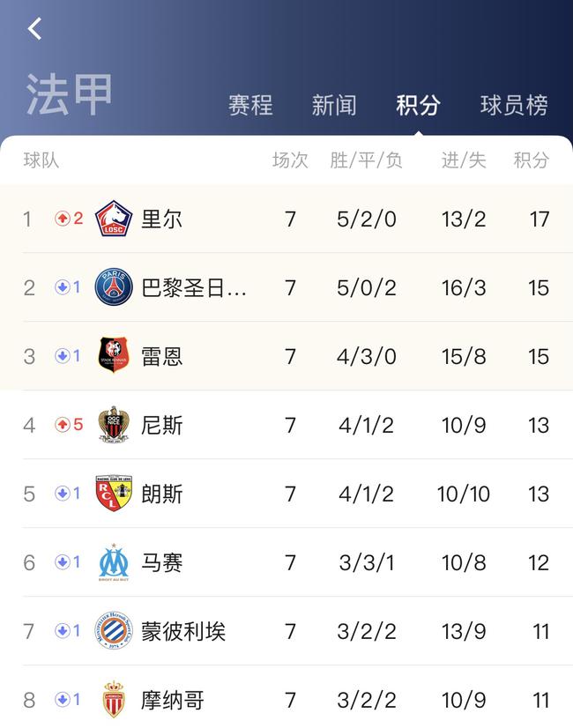Tap the back arrow icon
Viewport: 573px width, 728px height.
(35, 29)
